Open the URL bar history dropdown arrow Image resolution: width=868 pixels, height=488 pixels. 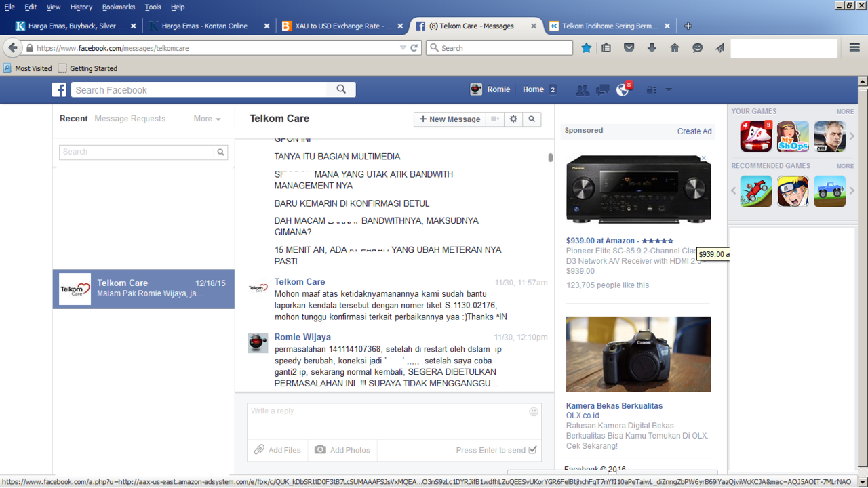(x=403, y=48)
